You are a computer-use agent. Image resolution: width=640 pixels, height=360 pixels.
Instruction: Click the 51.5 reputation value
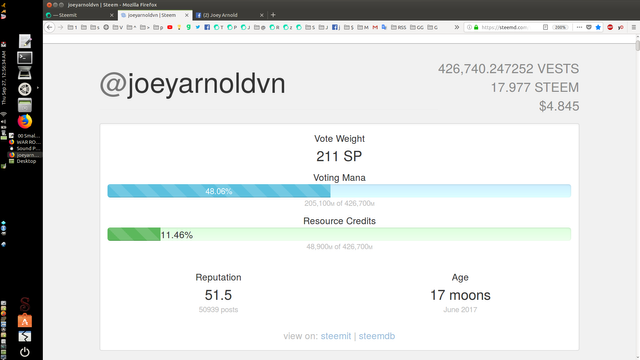point(218,295)
